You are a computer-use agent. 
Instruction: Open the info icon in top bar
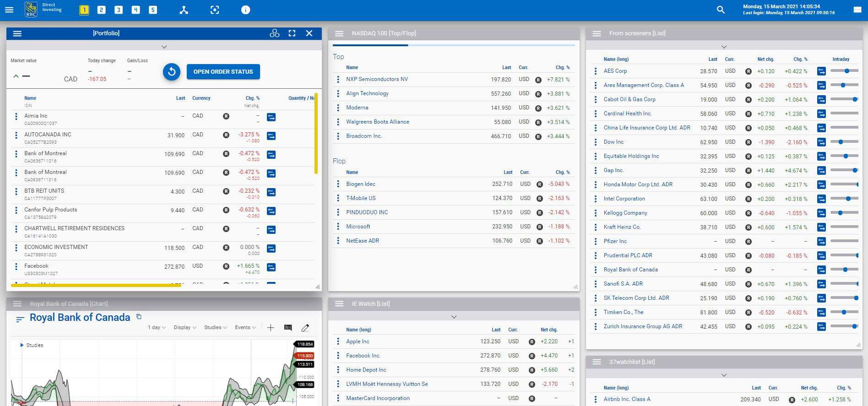246,10
